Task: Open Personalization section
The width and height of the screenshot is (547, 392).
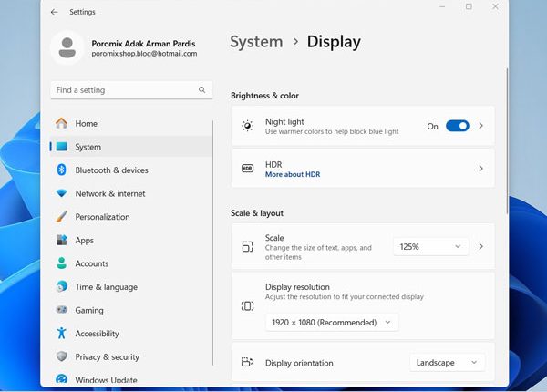Action: coord(130,217)
